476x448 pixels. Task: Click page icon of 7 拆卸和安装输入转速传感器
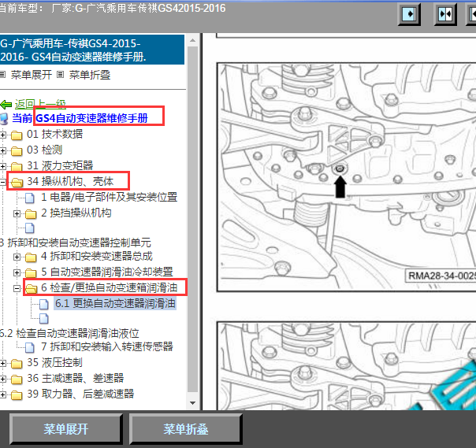tap(29, 347)
